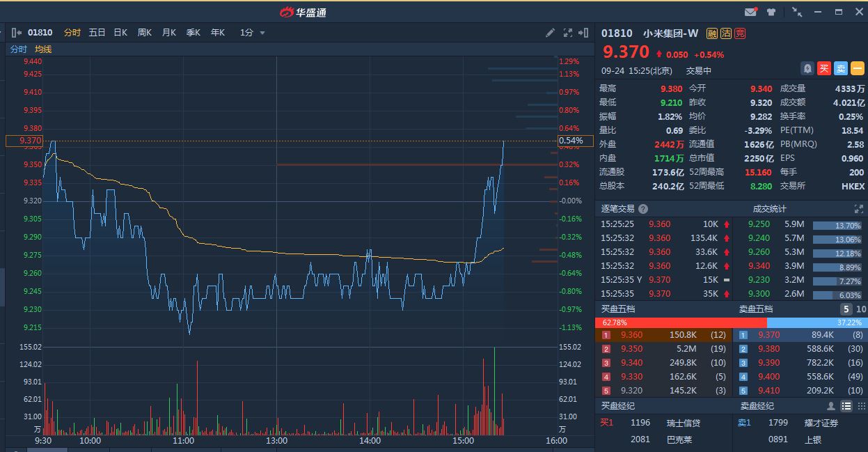Click the 竞 auction tag

coord(740,33)
